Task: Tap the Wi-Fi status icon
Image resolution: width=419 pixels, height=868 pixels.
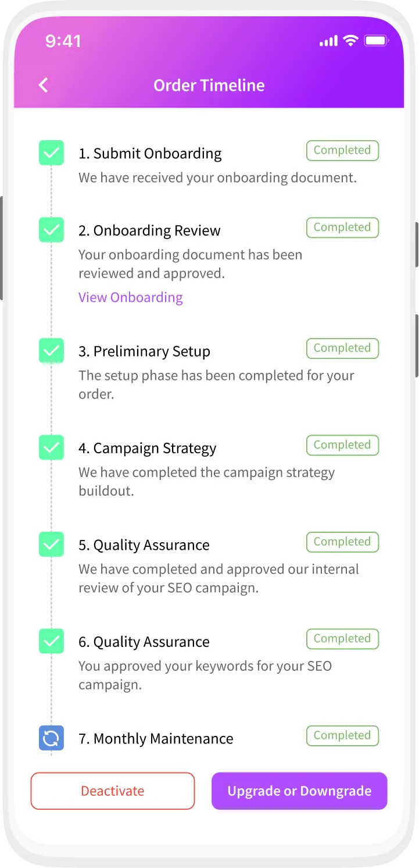Action: (350, 41)
